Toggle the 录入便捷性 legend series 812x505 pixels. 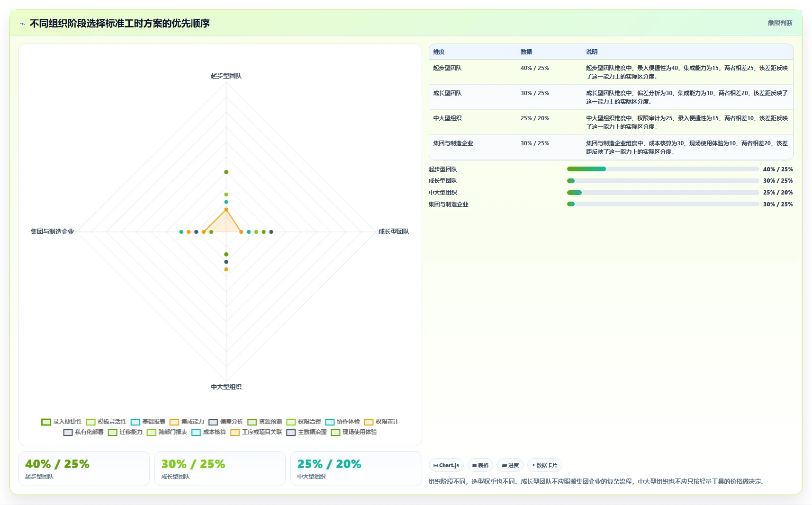tap(62, 422)
